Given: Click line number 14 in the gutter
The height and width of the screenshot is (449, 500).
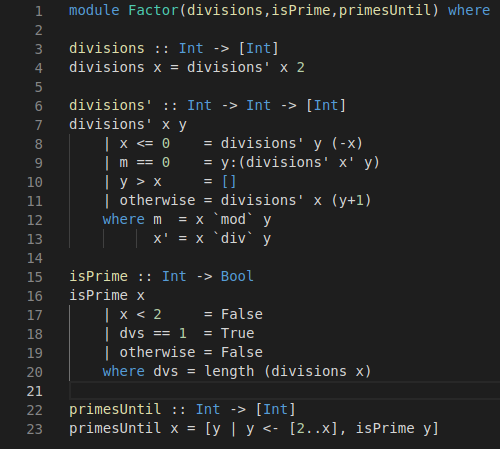Looking at the screenshot, I should pos(35,258).
